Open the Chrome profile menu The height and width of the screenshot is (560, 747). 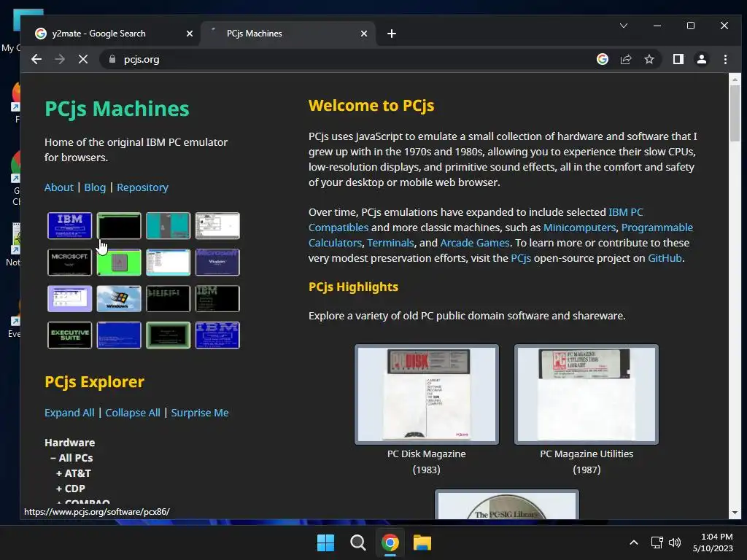(x=702, y=60)
